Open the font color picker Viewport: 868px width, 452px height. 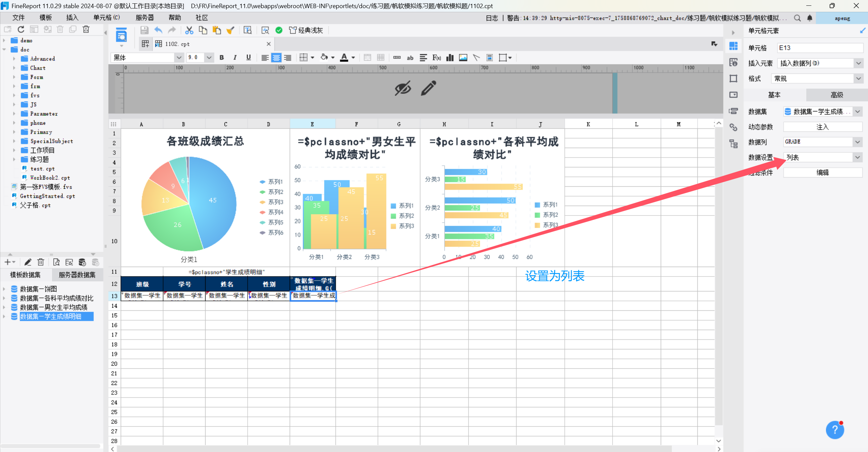[x=353, y=58]
